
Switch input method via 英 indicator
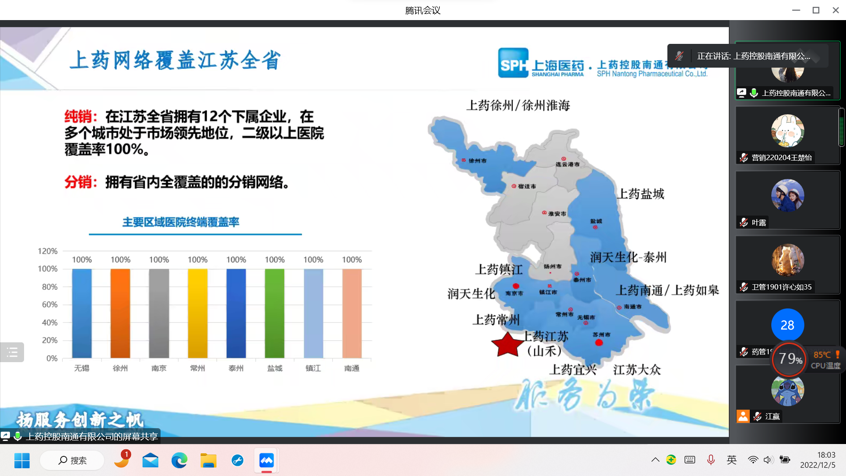click(732, 460)
